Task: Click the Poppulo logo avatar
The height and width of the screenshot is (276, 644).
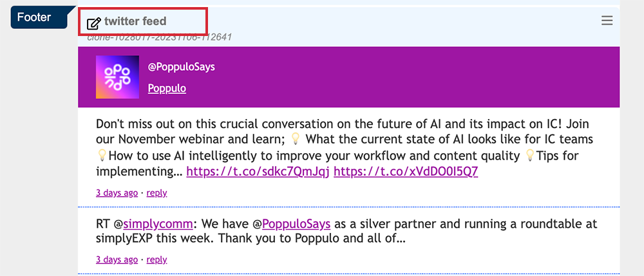Action: point(117,77)
